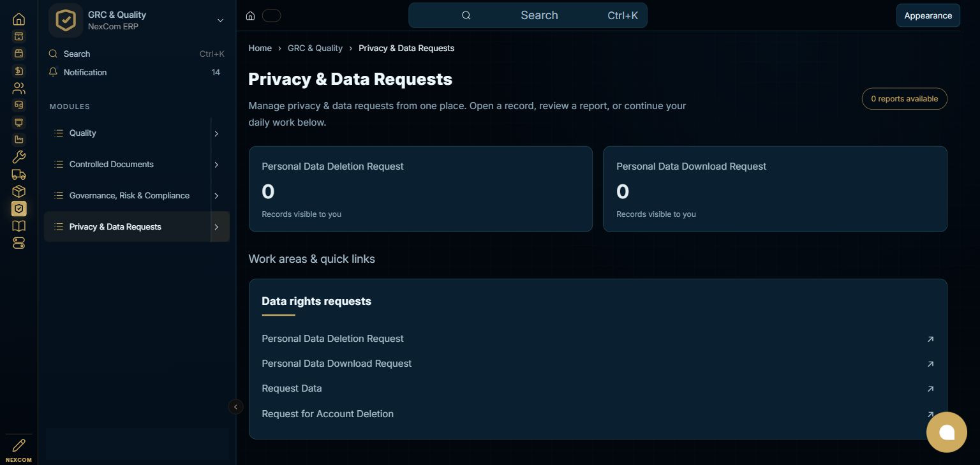Go to Home in the breadcrumb

260,48
